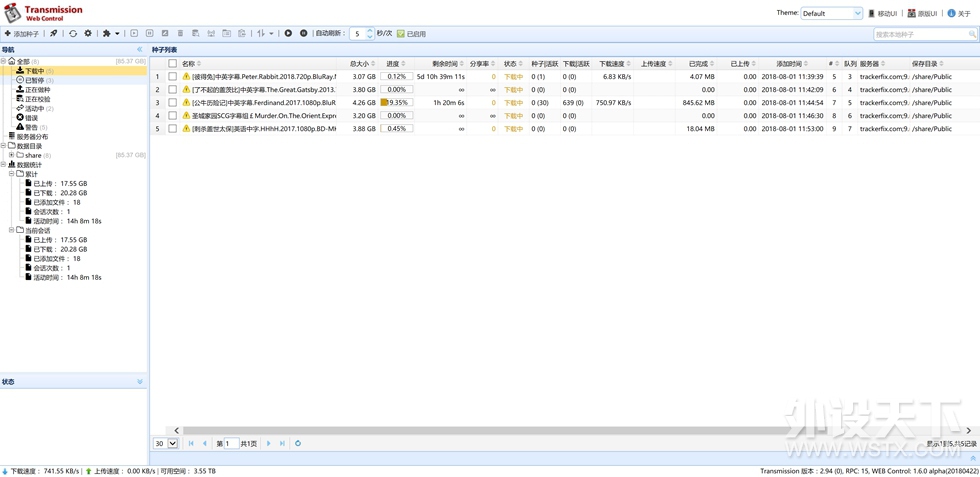Click the trash delete torrent icon

[181, 33]
